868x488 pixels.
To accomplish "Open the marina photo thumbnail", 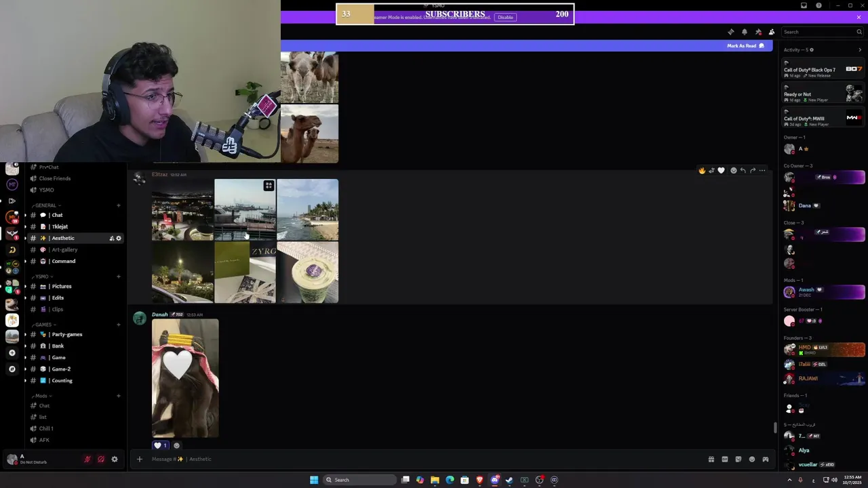I will click(x=245, y=209).
